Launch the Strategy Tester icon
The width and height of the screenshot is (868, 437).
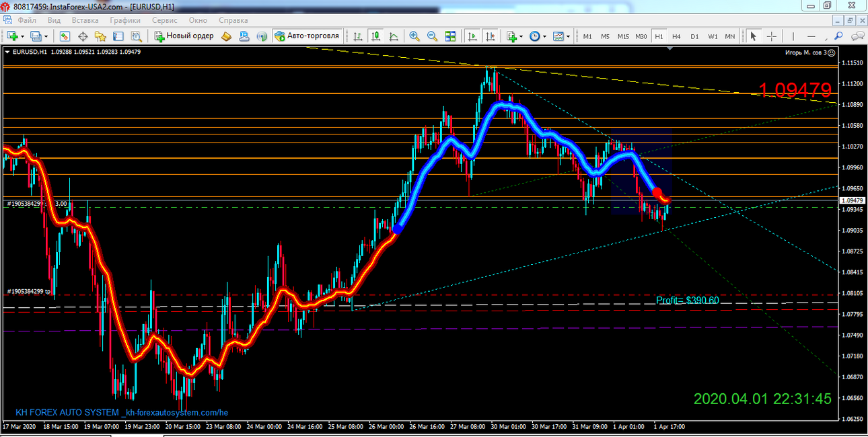(x=136, y=36)
